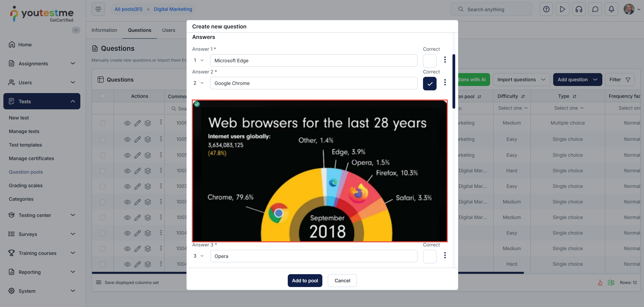Collapse the sidebar with double-chevron icon
This screenshot has height=307, width=644.
[76, 30]
